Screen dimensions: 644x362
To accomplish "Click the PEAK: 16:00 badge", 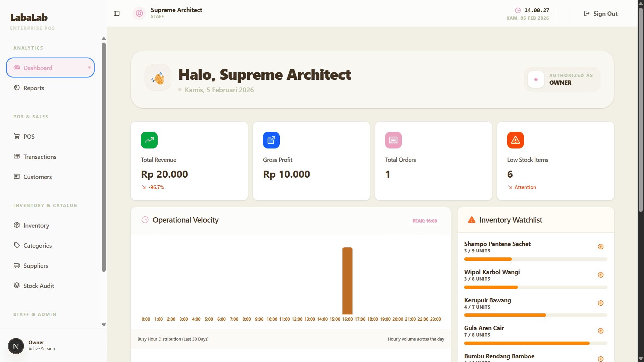I will point(425,221).
